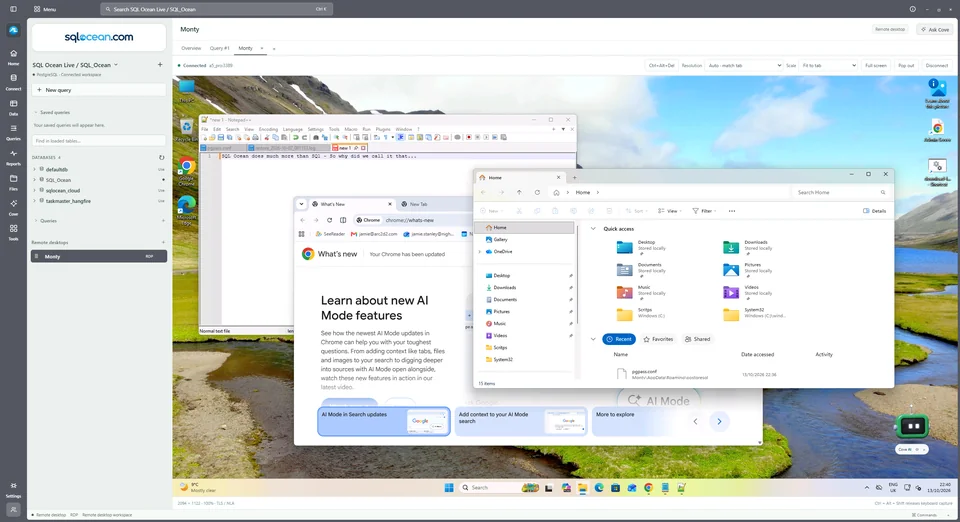This screenshot has height=522, width=960.
Task: Click the Search Home field in File Explorer
Action: tap(841, 192)
